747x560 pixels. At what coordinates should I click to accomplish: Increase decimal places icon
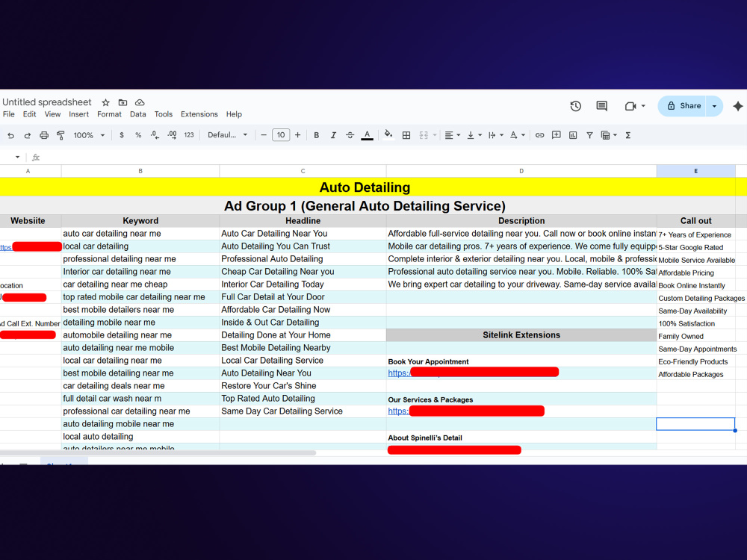click(x=172, y=135)
